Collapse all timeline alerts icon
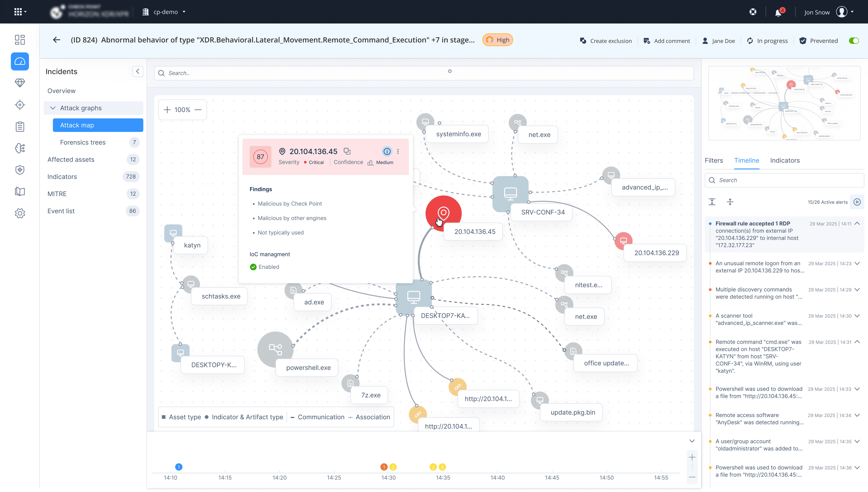Image resolution: width=868 pixels, height=492 pixels. pos(712,202)
